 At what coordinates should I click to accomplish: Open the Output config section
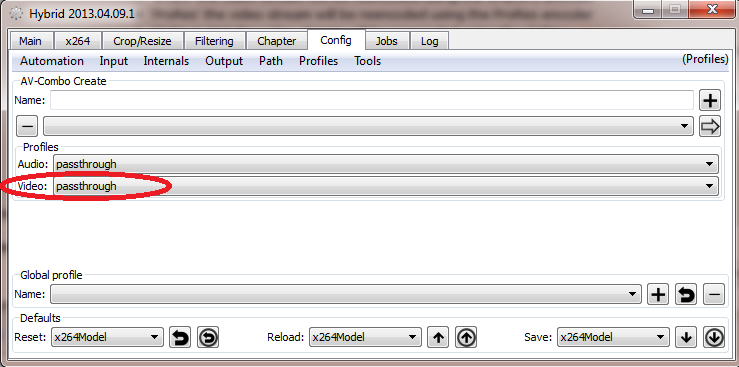point(224,61)
